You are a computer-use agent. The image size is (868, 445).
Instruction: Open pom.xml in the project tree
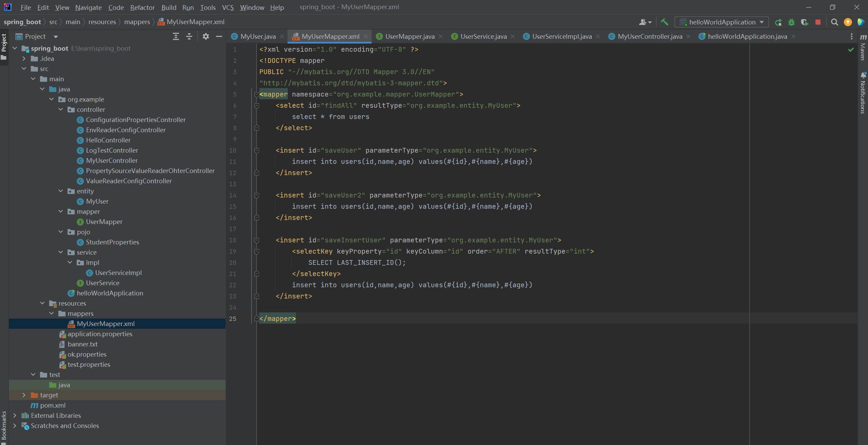52,405
